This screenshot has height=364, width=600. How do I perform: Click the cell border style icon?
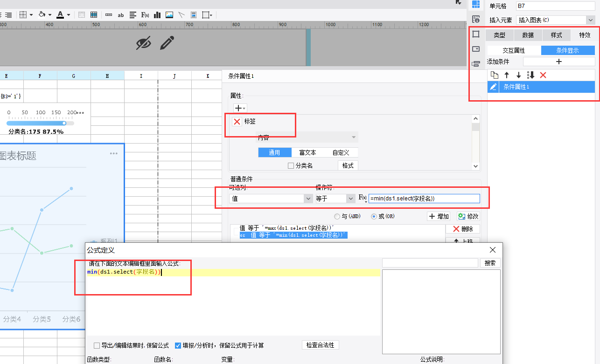(23, 15)
